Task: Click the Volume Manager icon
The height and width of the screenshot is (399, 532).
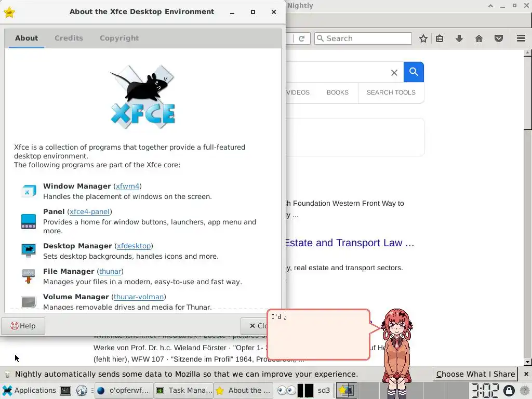Action: point(29,302)
